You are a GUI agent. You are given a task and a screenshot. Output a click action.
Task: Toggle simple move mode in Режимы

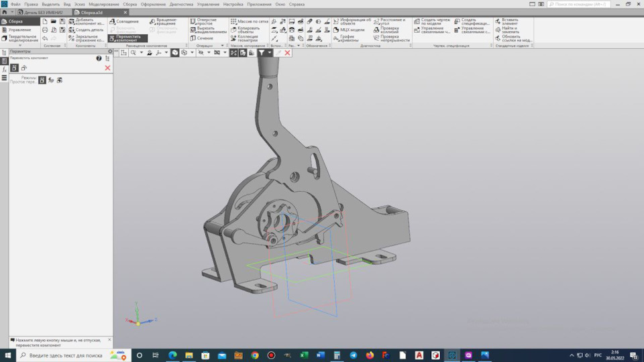point(42,80)
